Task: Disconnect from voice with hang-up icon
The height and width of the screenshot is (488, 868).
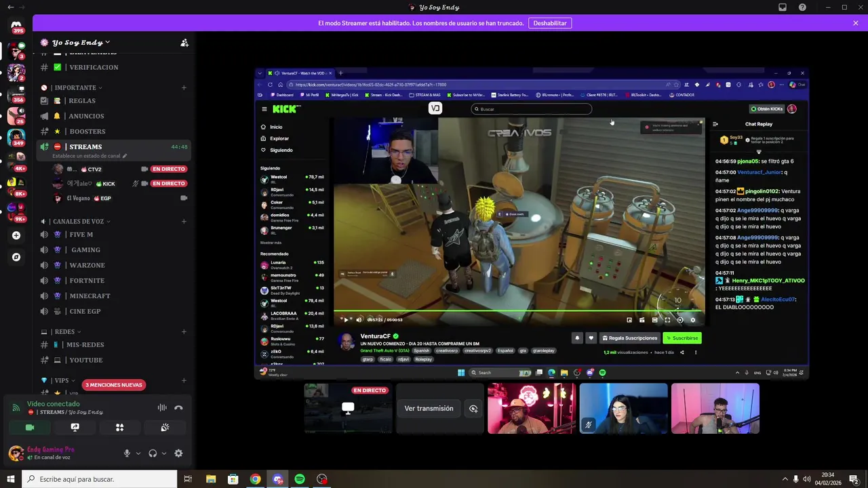Action: pos(178,408)
